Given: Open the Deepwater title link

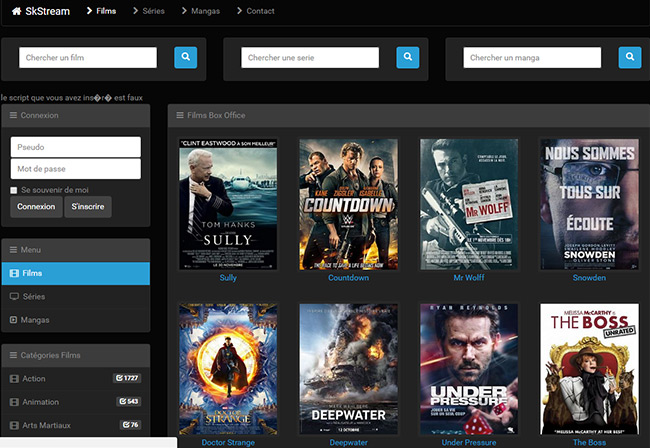Looking at the screenshot, I should [x=349, y=442].
